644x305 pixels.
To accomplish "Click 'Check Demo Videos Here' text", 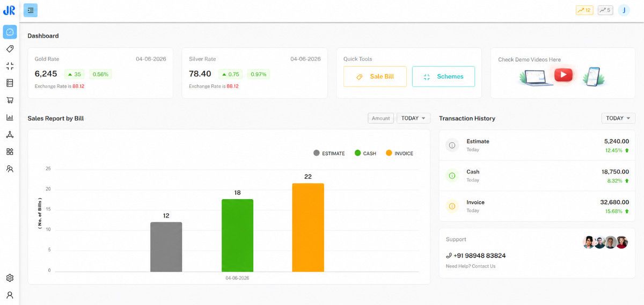I will point(530,60).
